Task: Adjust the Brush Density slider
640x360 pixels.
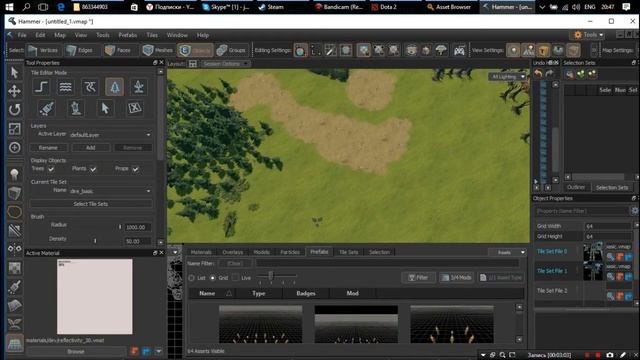Action: 95,241
